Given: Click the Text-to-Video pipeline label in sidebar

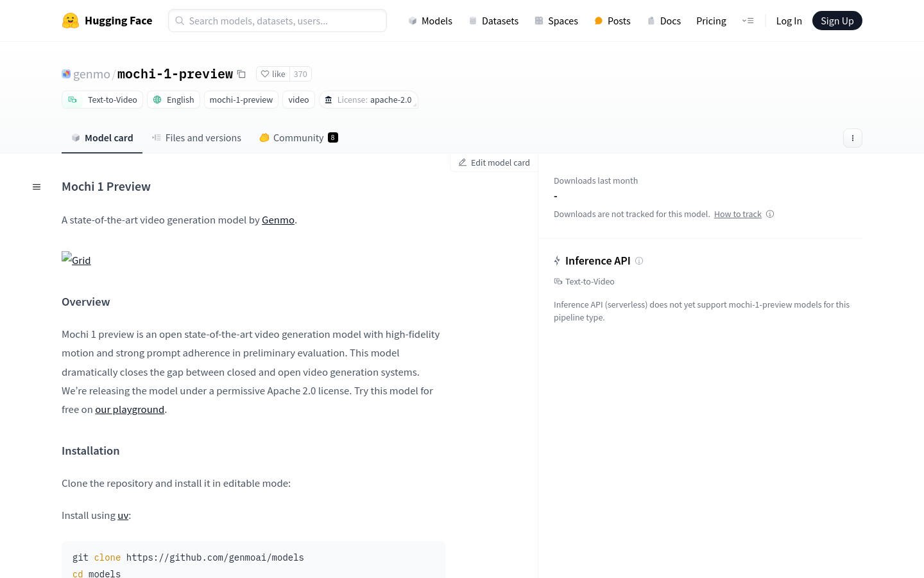Looking at the screenshot, I should (x=584, y=281).
